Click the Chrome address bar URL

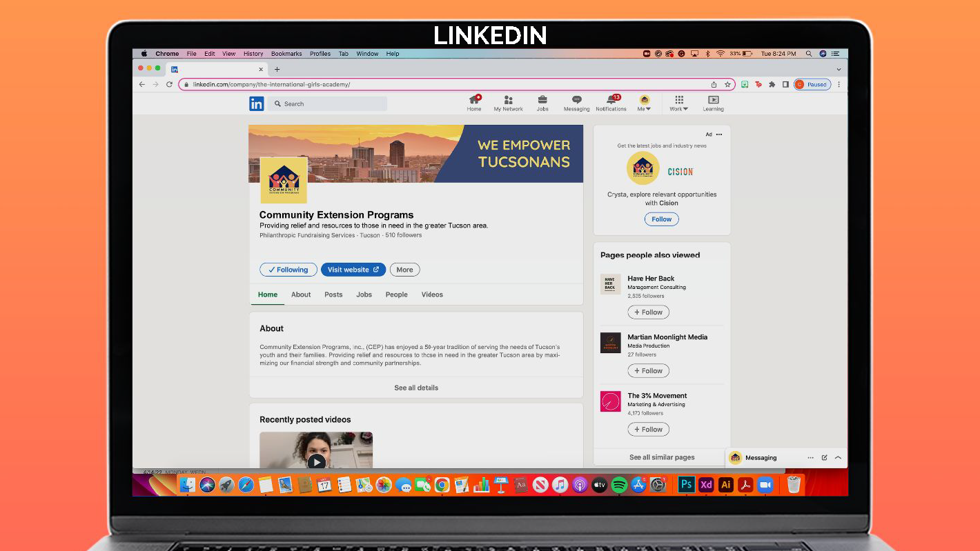(271, 85)
